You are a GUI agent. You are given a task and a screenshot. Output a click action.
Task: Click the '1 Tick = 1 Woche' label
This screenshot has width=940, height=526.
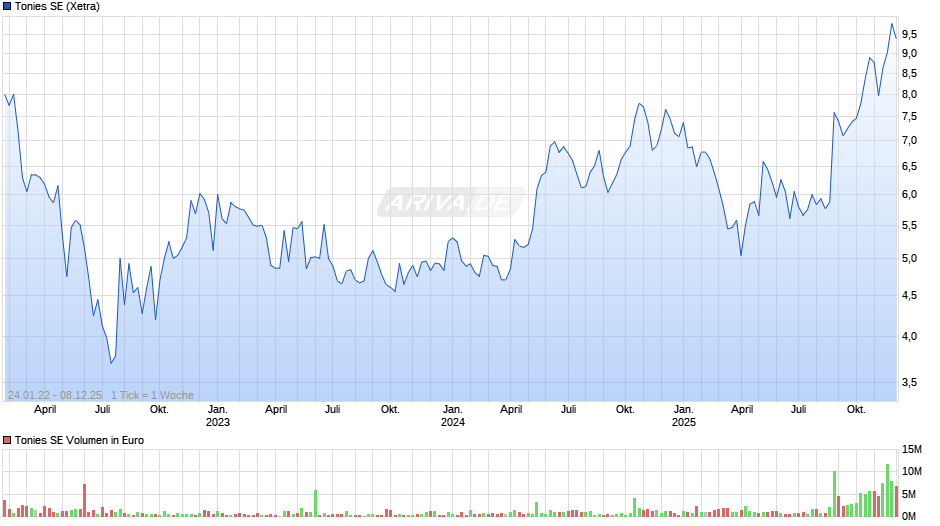152,395
